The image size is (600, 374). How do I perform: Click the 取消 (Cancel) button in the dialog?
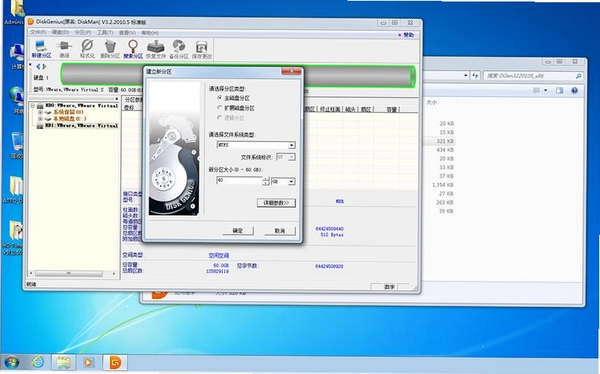280,230
